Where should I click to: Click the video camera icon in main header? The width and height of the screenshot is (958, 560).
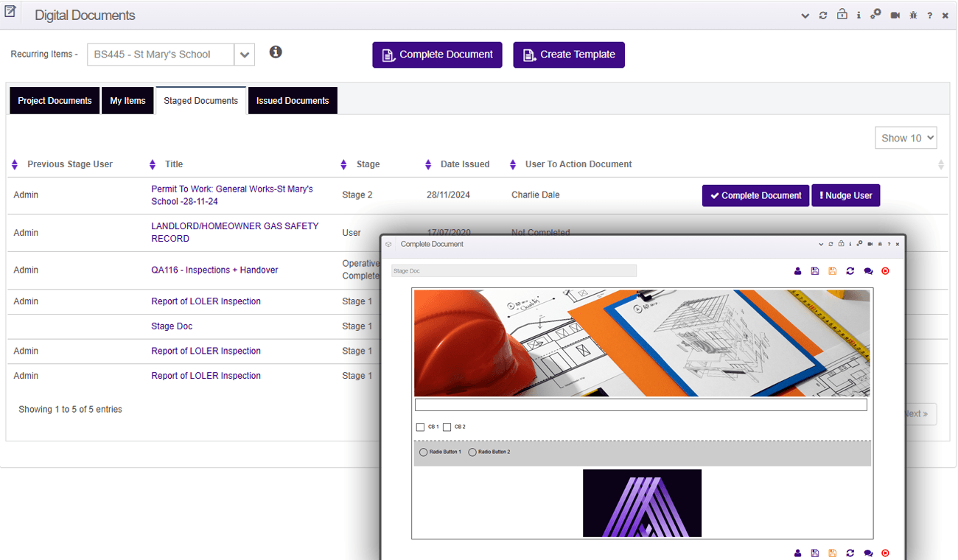[x=895, y=15]
